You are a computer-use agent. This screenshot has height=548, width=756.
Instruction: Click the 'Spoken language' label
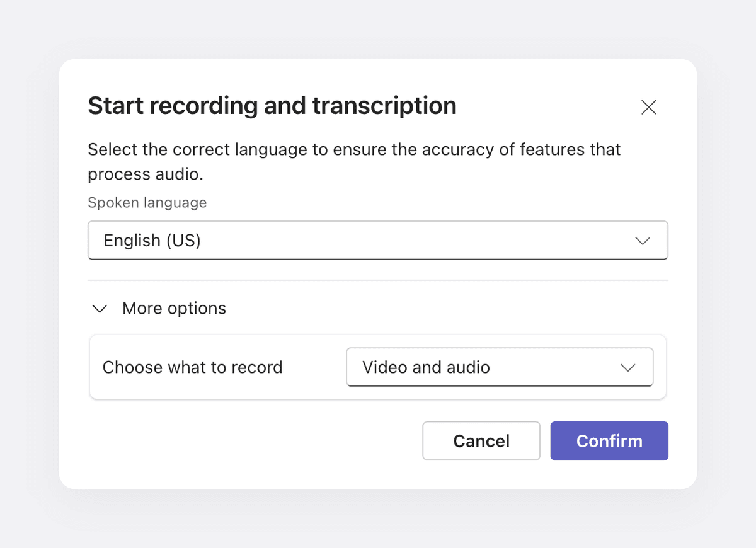147,203
